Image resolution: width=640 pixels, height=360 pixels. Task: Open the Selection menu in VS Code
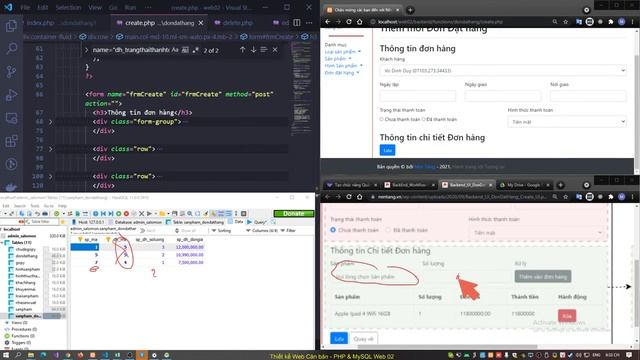[69, 7]
